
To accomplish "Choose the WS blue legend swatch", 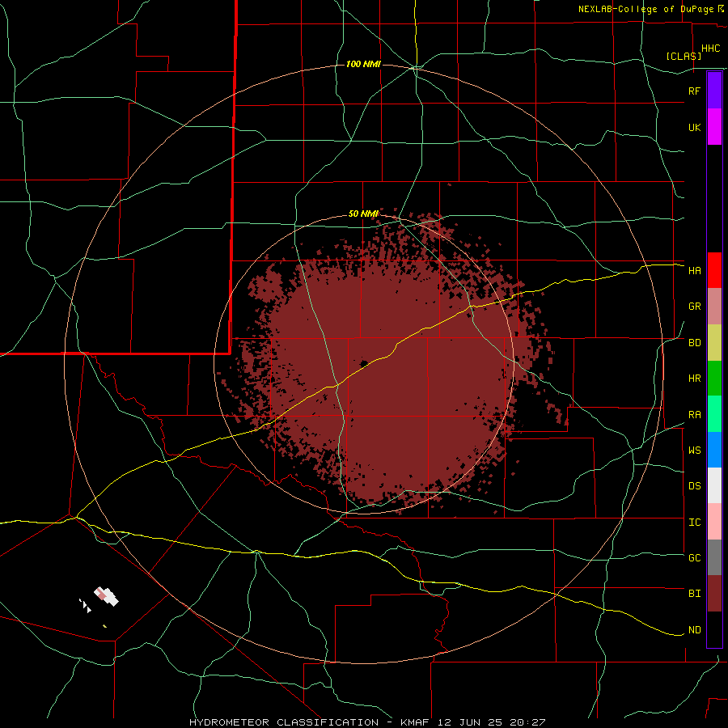I will point(714,450).
